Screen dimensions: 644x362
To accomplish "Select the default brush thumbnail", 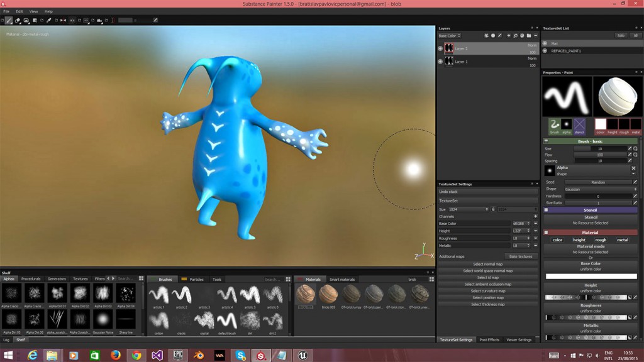I will pos(226,321).
